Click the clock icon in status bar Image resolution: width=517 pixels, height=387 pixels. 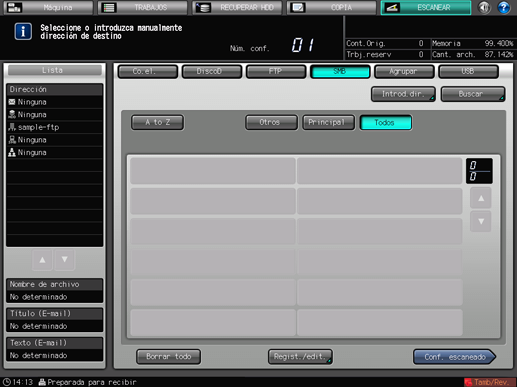(7, 382)
